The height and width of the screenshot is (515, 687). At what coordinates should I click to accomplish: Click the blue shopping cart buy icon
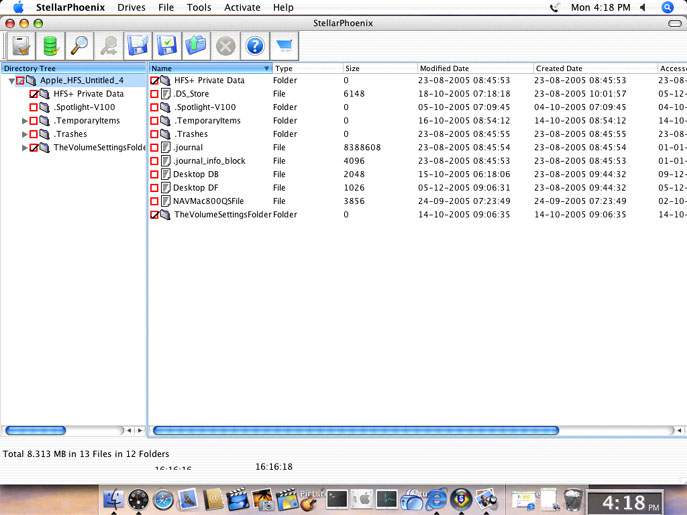coord(284,46)
